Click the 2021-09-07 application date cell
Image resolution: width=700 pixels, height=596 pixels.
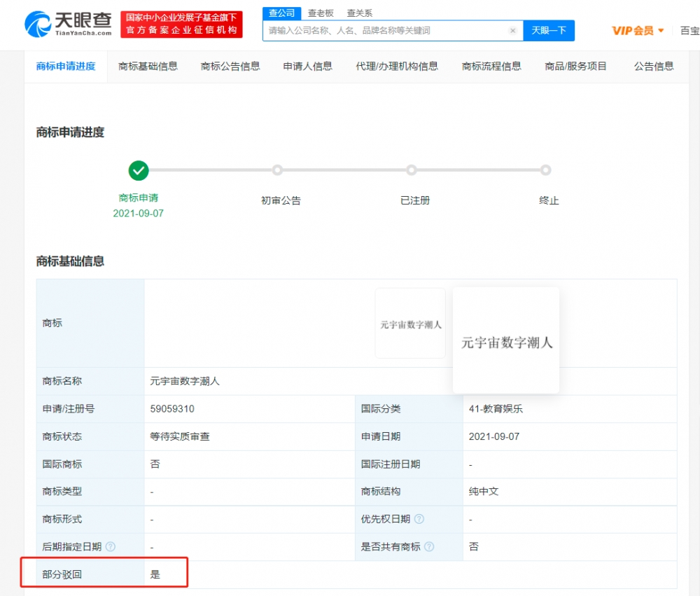click(x=494, y=436)
